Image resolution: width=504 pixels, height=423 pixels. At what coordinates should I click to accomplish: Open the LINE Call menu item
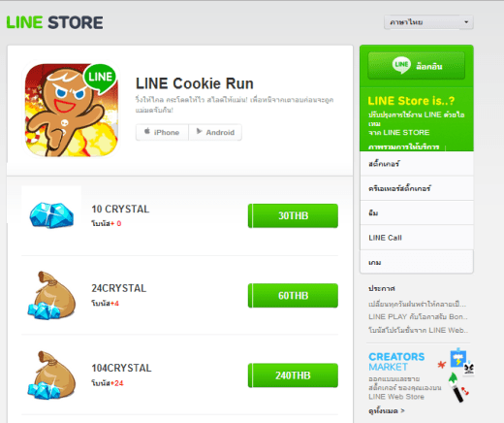coord(417,238)
